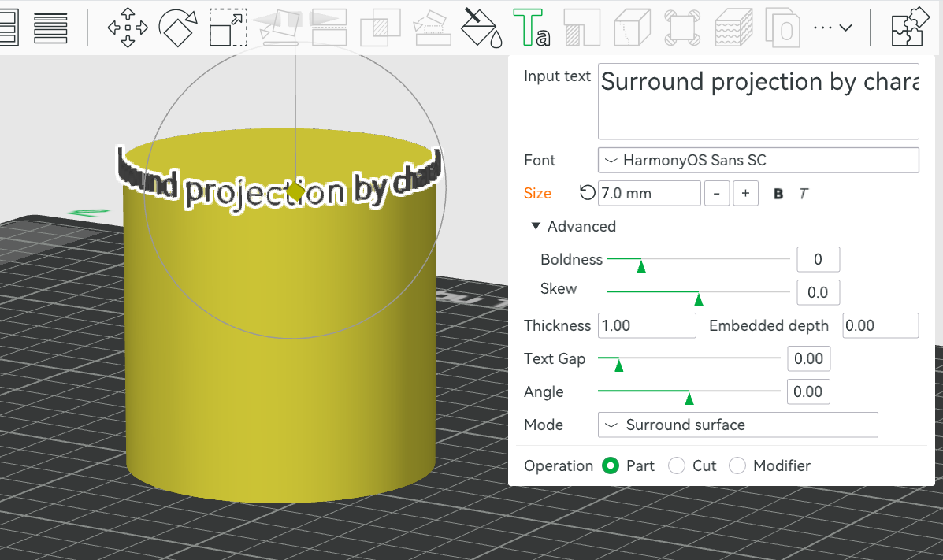Select the Modifier operation radio button
943x560 pixels.
click(x=737, y=465)
